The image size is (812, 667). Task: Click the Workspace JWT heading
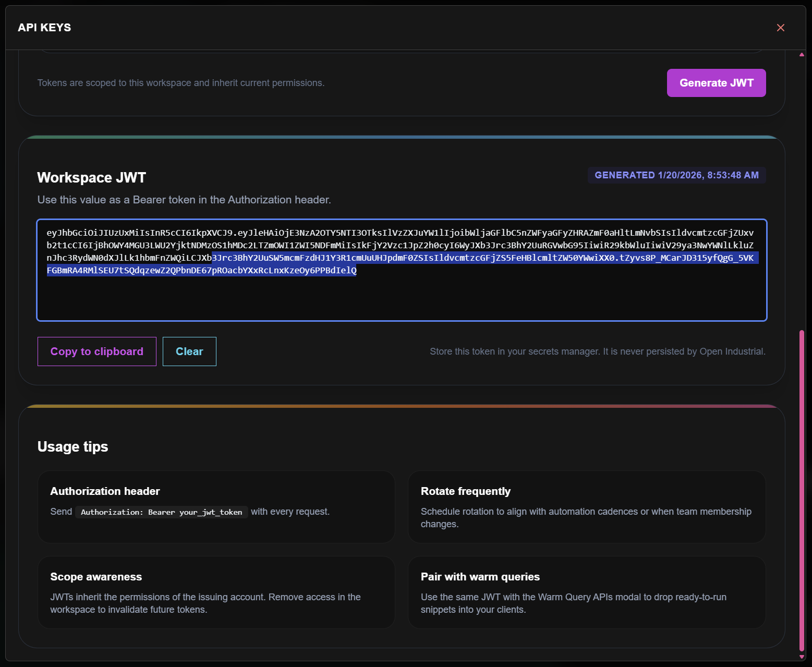92,178
